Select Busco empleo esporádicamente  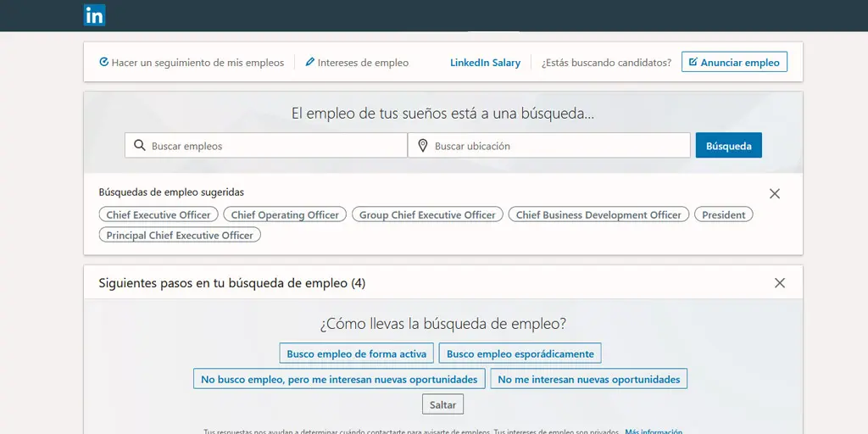[x=520, y=353]
